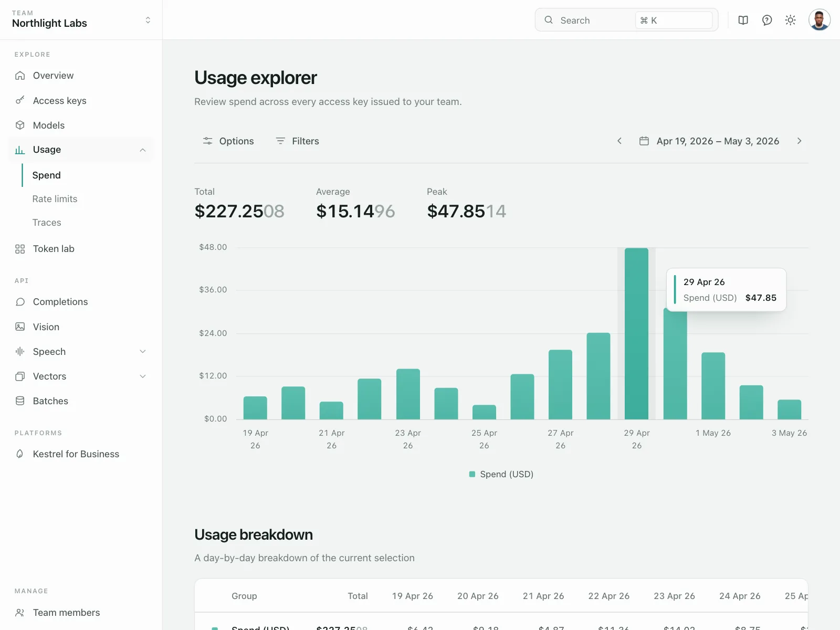Open the Traces submenu item
Image resolution: width=840 pixels, height=630 pixels.
(47, 223)
